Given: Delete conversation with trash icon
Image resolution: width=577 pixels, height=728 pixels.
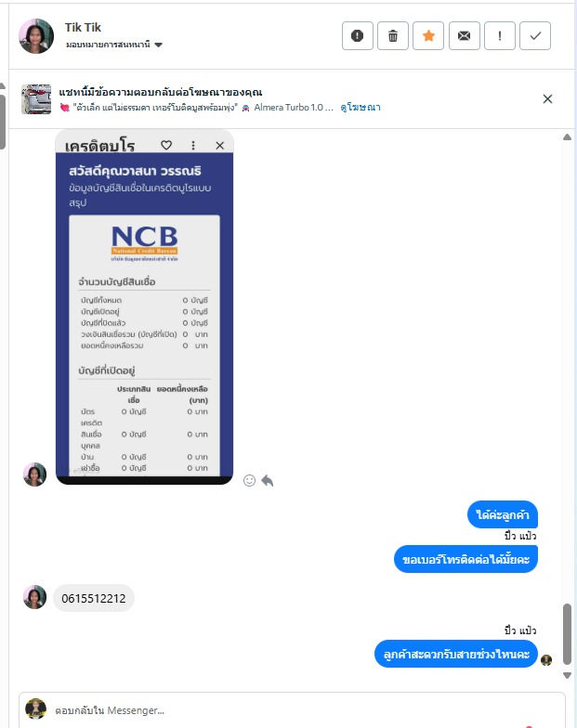Looking at the screenshot, I should point(393,35).
